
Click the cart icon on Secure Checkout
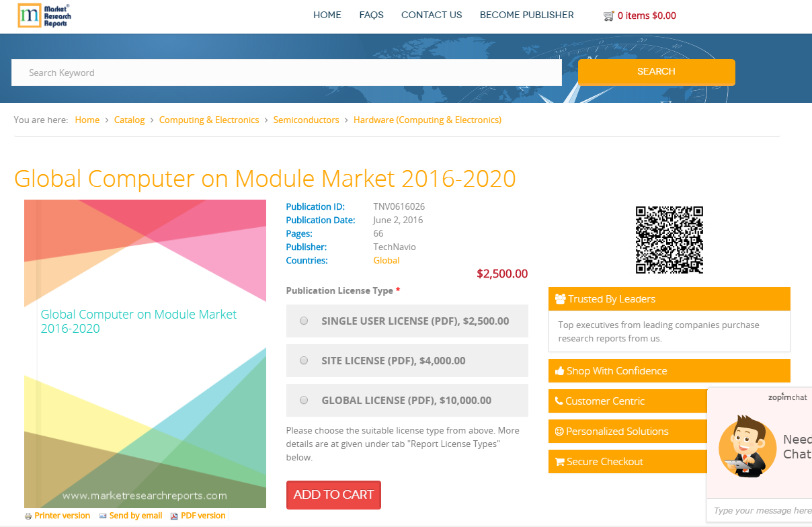(x=559, y=462)
